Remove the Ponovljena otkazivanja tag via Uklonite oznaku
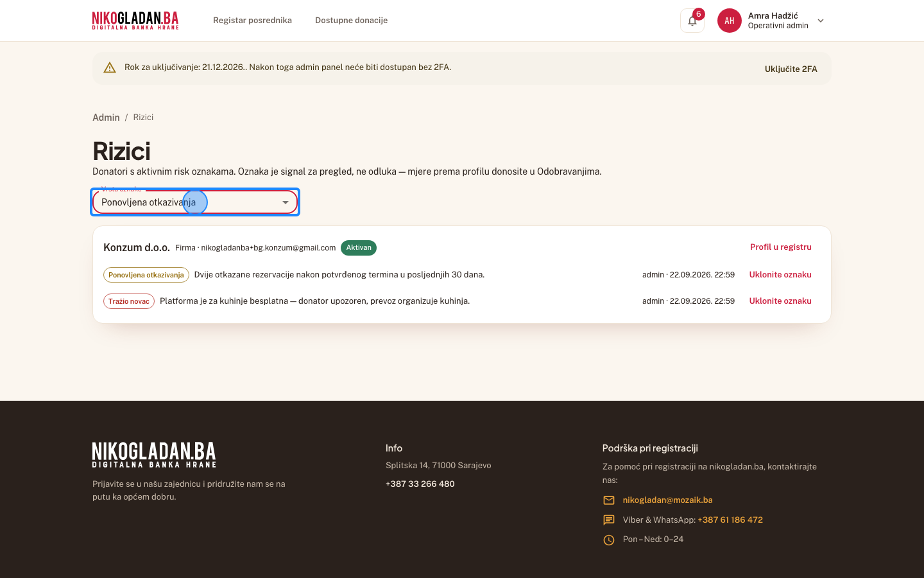The image size is (924, 578). click(x=780, y=275)
